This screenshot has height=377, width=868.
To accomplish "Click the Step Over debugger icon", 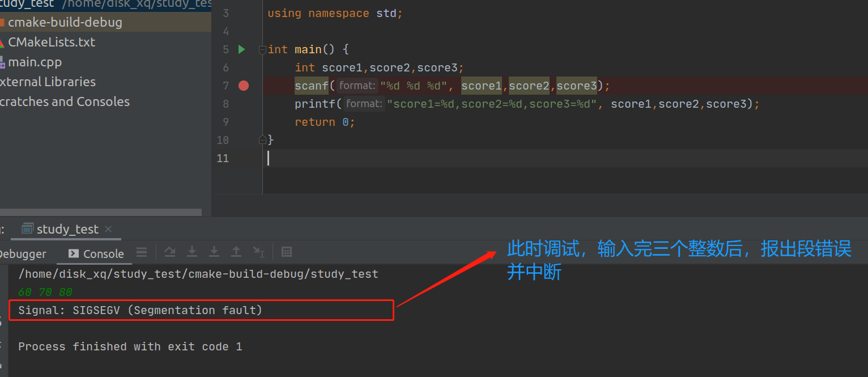I will point(170,252).
